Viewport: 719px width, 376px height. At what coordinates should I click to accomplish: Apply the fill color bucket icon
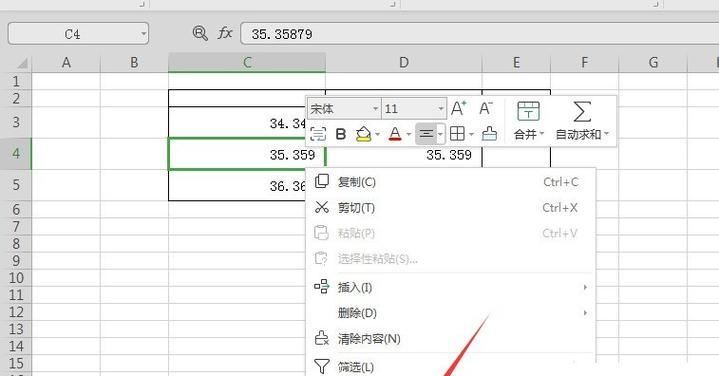click(x=364, y=134)
